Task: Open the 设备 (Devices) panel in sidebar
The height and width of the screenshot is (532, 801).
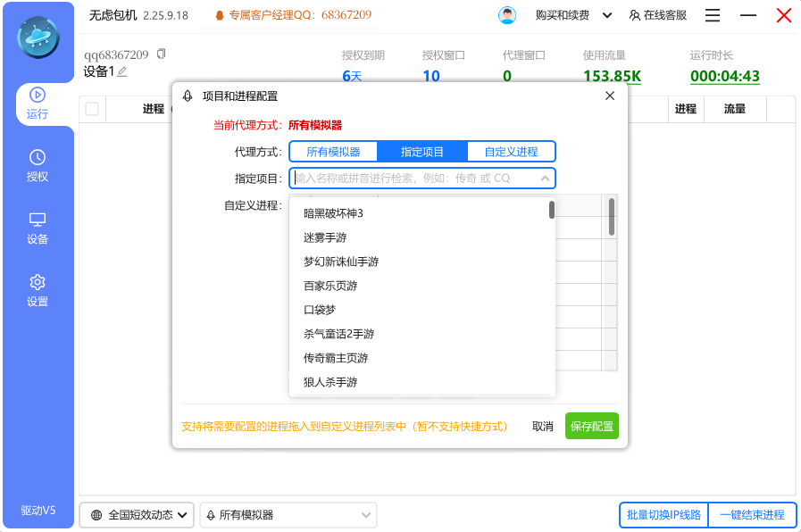Action: point(37,230)
